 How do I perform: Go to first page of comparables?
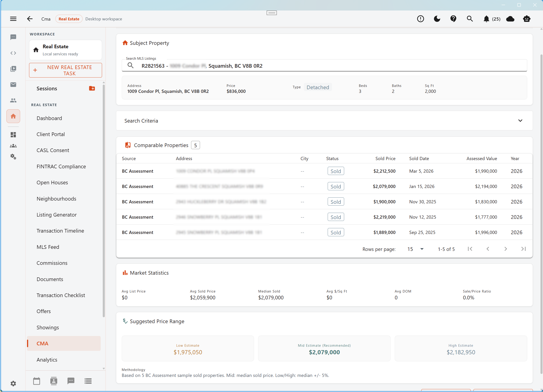[470, 249]
